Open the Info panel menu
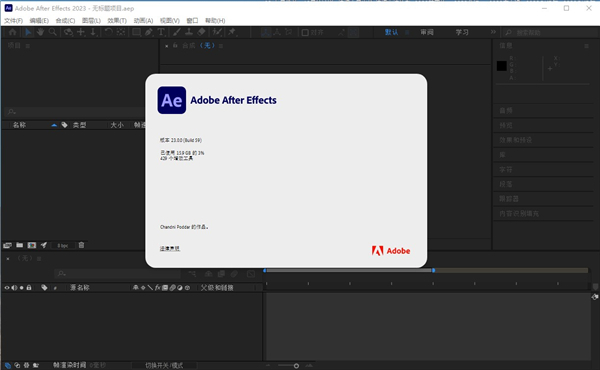This screenshot has height=370, width=600. click(x=586, y=46)
